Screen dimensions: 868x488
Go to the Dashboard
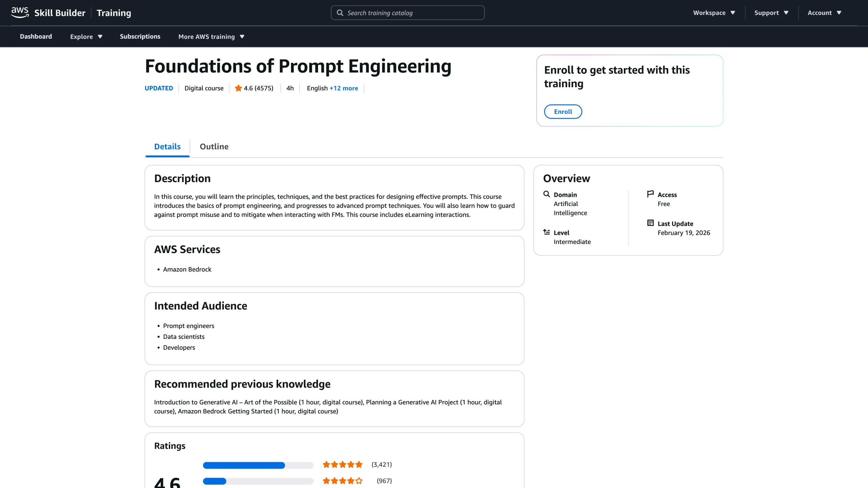pos(36,37)
